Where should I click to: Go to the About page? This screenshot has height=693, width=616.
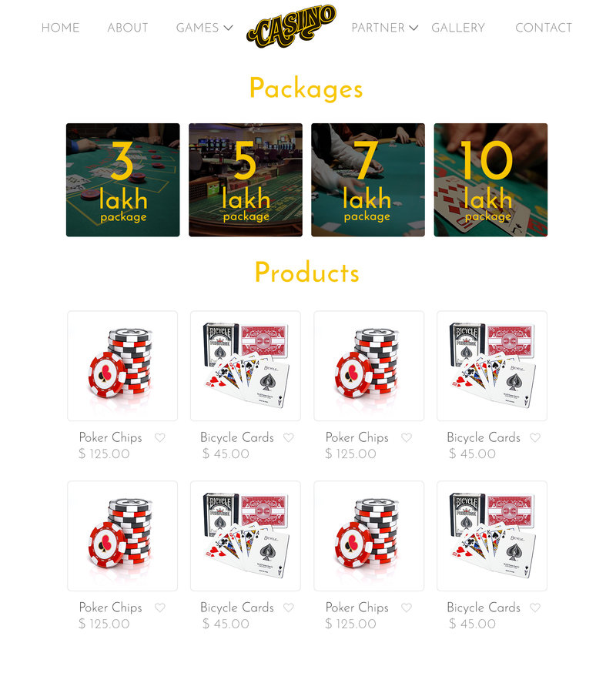tap(128, 28)
